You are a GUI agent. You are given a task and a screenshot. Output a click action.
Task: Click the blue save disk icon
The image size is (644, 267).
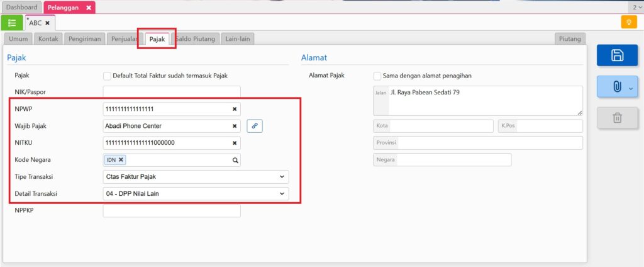point(617,55)
